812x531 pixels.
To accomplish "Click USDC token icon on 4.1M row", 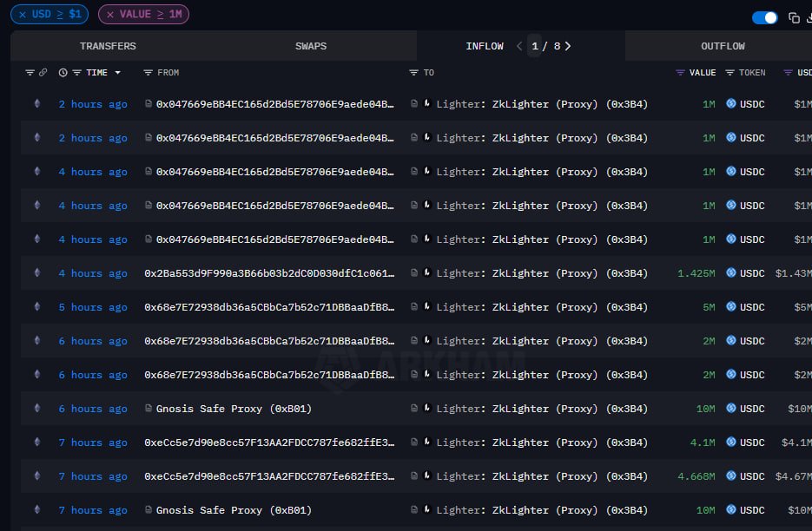I will coord(730,442).
